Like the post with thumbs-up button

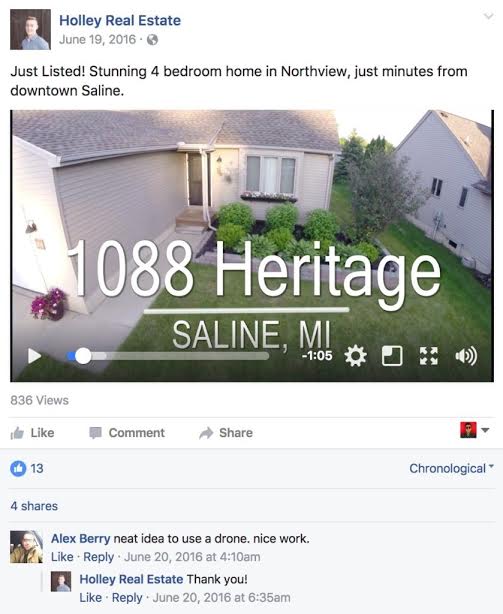point(32,433)
